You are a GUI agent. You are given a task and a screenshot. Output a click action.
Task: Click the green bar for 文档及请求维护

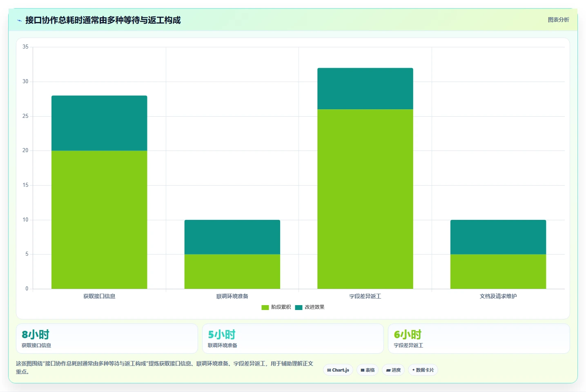click(x=498, y=272)
